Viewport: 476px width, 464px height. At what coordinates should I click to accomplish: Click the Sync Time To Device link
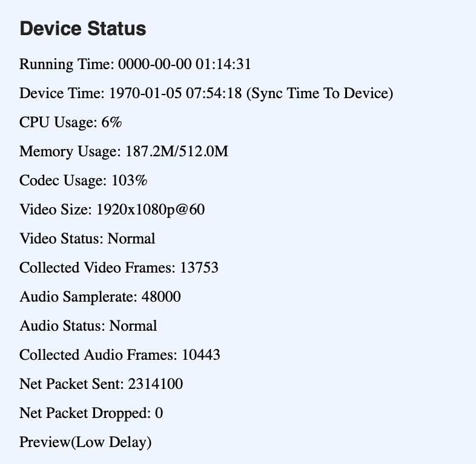pos(320,94)
